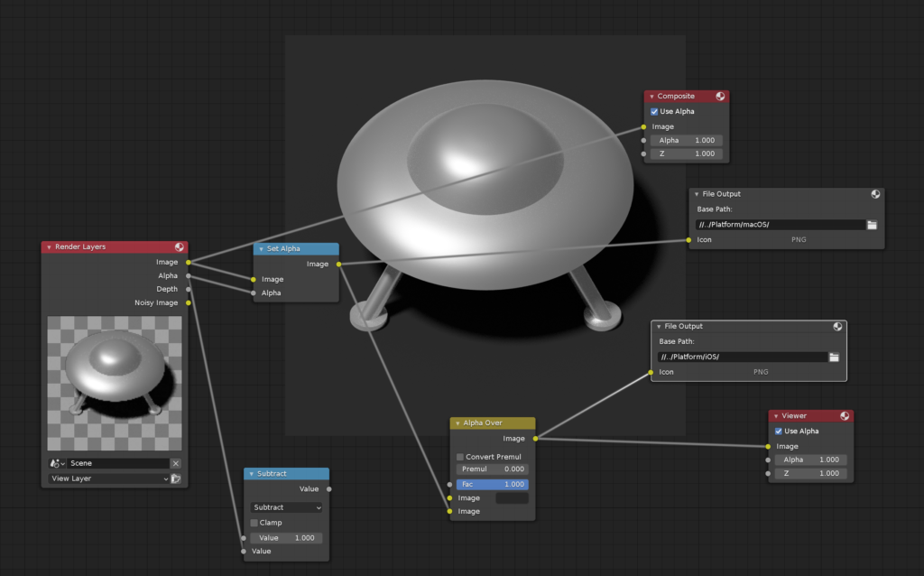Collapse the Alpha Over node with its triangle
Image resolution: width=924 pixels, height=576 pixels.
click(457, 423)
